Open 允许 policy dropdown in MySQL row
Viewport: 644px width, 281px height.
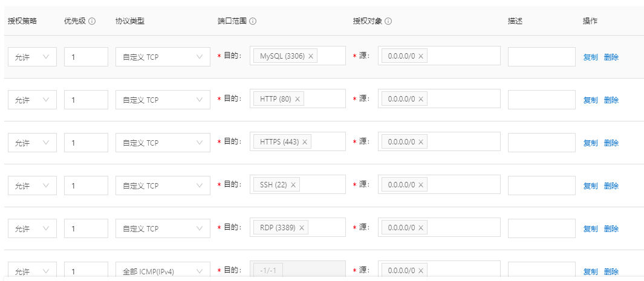coord(33,57)
